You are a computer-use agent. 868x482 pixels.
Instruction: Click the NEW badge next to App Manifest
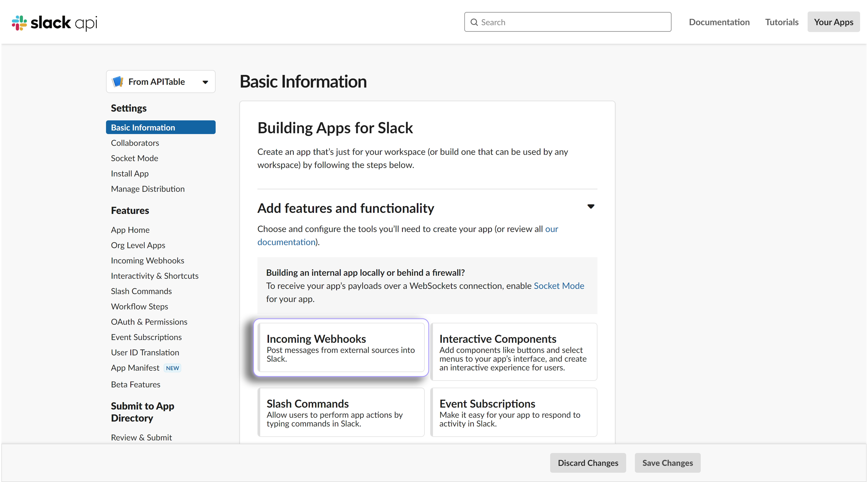pyautogui.click(x=172, y=368)
